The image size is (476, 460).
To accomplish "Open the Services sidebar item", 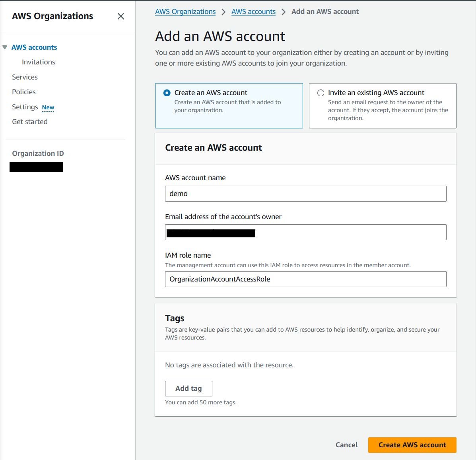I will 25,77.
